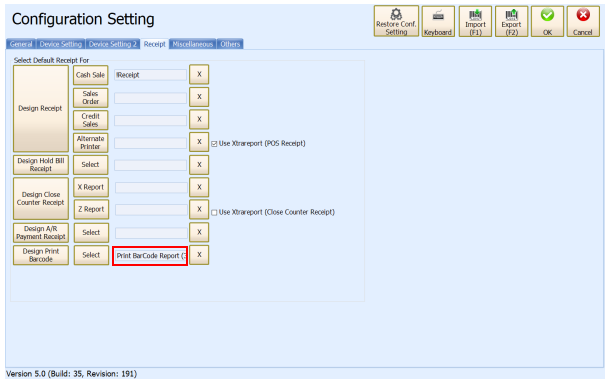
Task: Click the Sales Order receipt field
Action: coord(150,98)
